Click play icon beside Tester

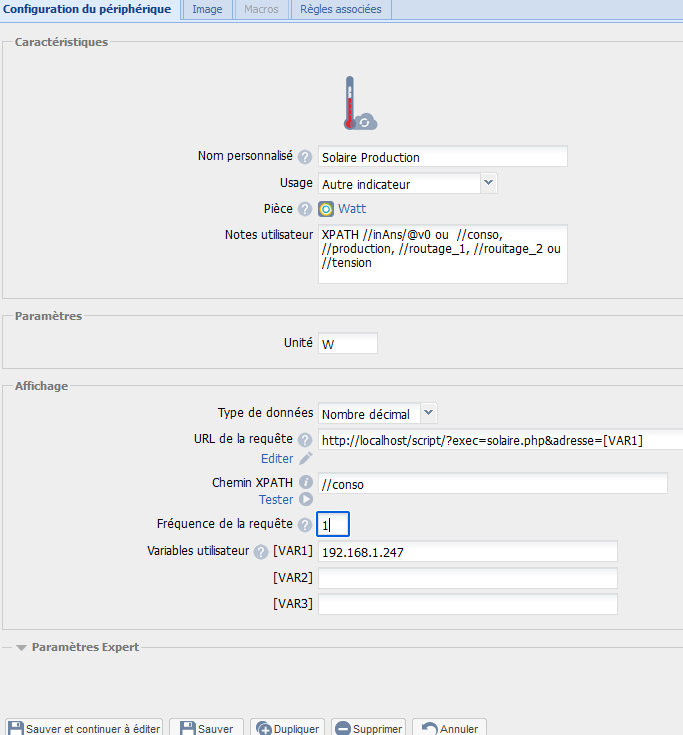tap(305, 500)
